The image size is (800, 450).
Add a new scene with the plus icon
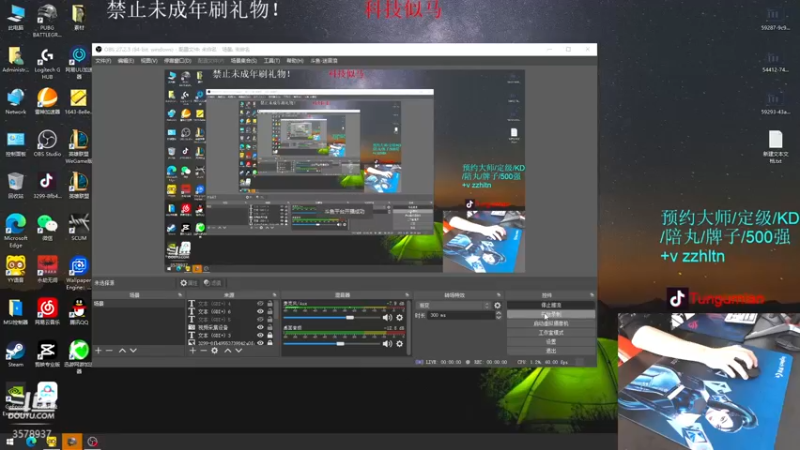click(x=98, y=351)
